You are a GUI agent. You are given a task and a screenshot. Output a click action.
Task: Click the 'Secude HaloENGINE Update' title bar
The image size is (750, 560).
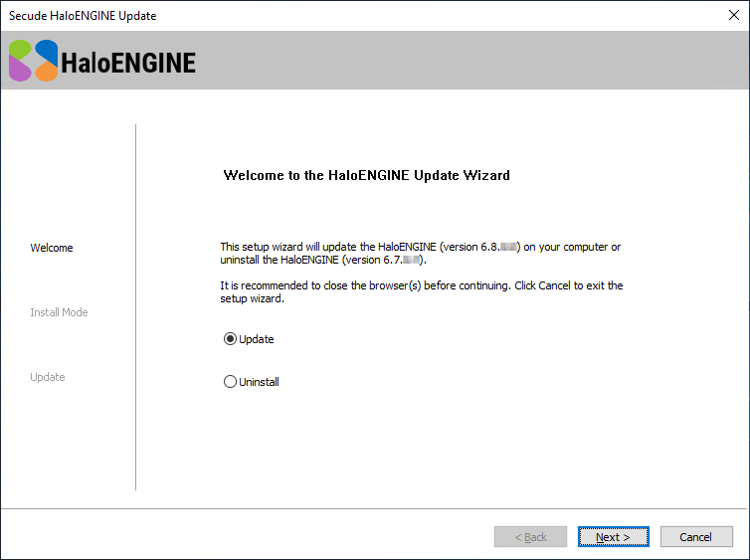[298, 15]
